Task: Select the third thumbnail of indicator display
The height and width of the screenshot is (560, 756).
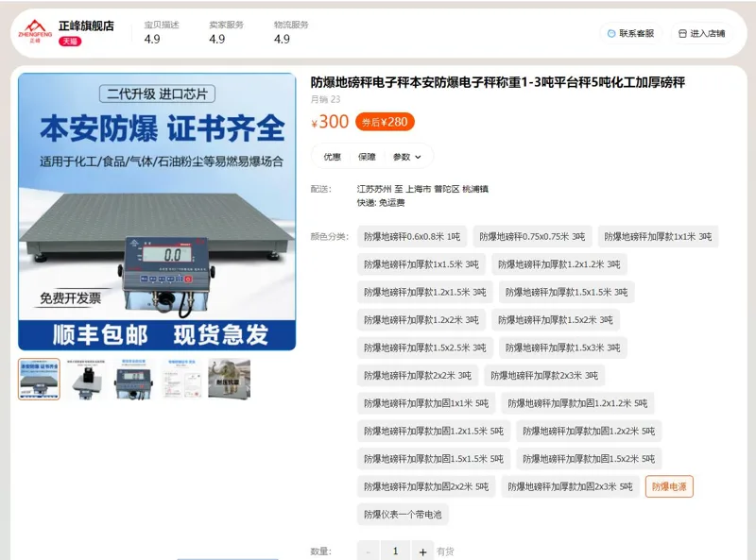Action: click(x=134, y=379)
